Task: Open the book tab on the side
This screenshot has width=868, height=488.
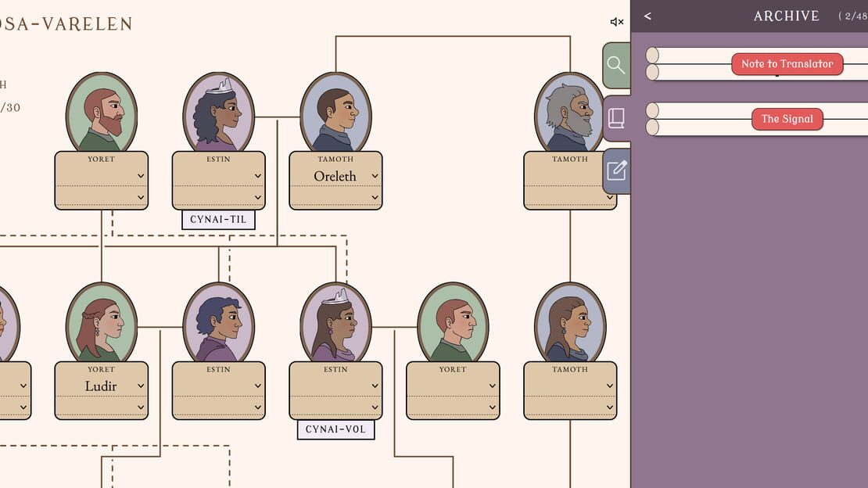Action: (616, 118)
